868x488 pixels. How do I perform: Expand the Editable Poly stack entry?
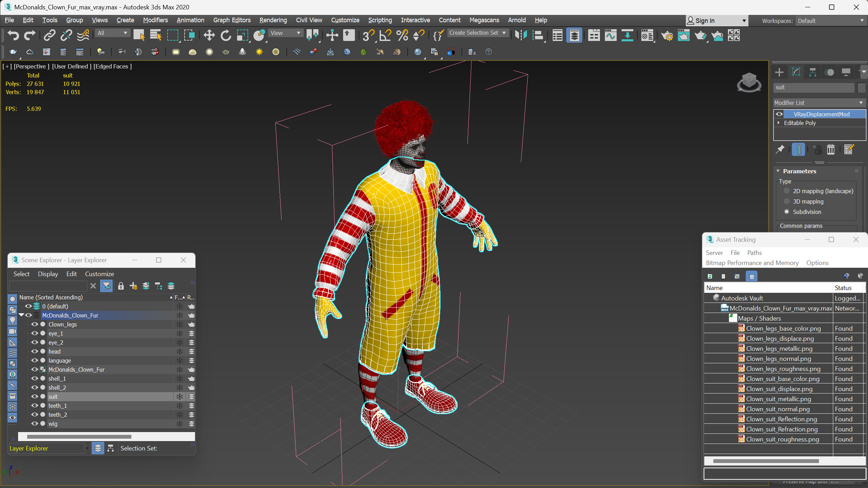click(x=779, y=123)
